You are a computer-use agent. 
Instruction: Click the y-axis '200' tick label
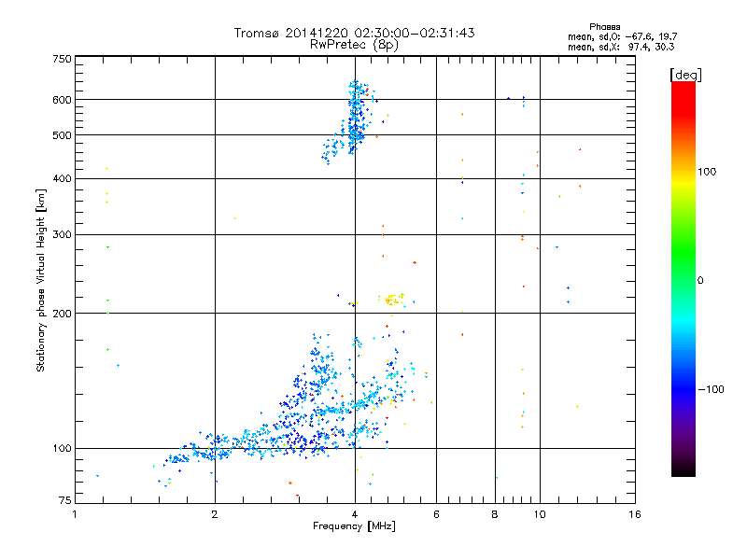[62, 314]
